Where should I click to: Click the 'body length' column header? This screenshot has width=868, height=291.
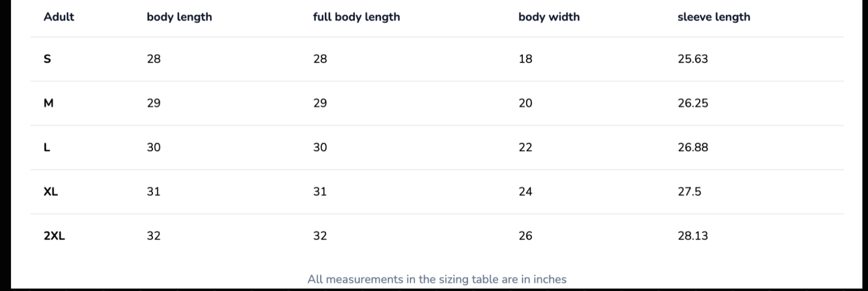179,17
